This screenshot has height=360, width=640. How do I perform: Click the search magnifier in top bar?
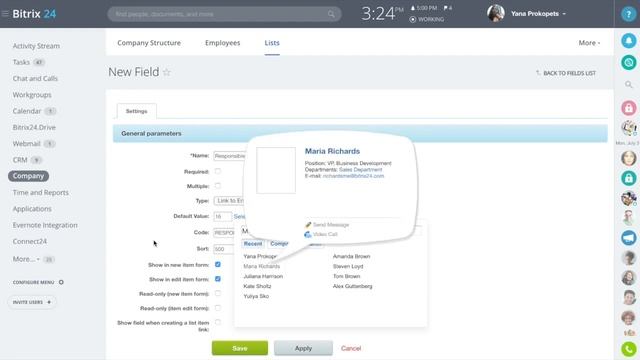(x=331, y=14)
